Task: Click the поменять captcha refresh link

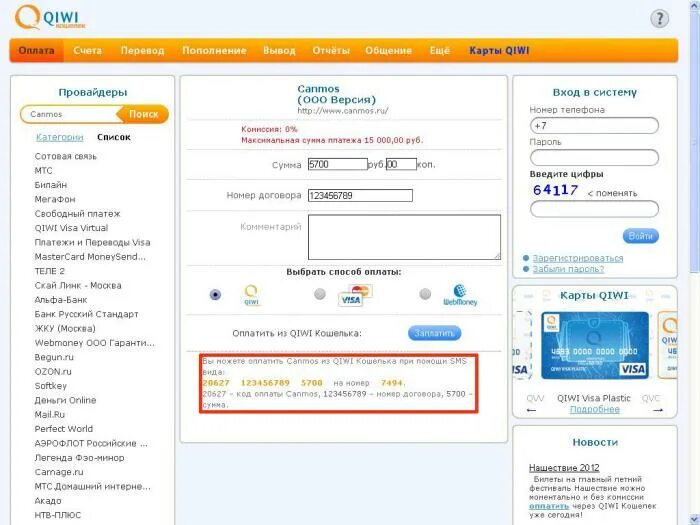Action: 612,193
